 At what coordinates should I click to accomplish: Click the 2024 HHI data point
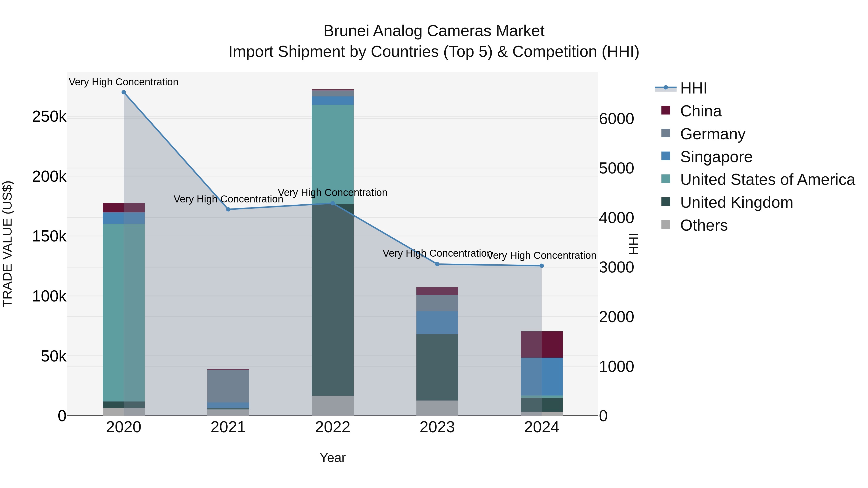point(542,266)
